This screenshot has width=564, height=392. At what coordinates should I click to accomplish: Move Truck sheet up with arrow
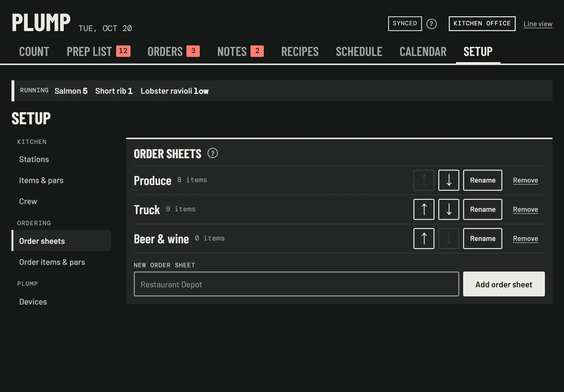[x=424, y=209]
